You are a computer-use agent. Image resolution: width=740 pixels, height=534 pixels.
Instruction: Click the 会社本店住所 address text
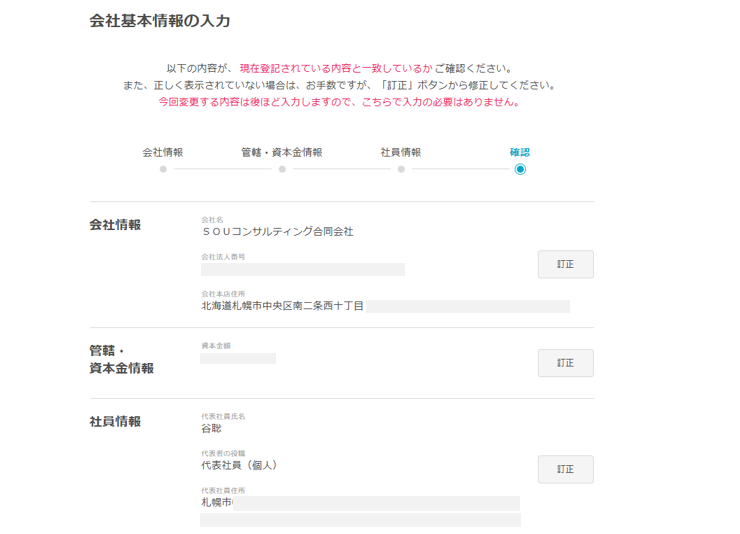[x=283, y=305]
